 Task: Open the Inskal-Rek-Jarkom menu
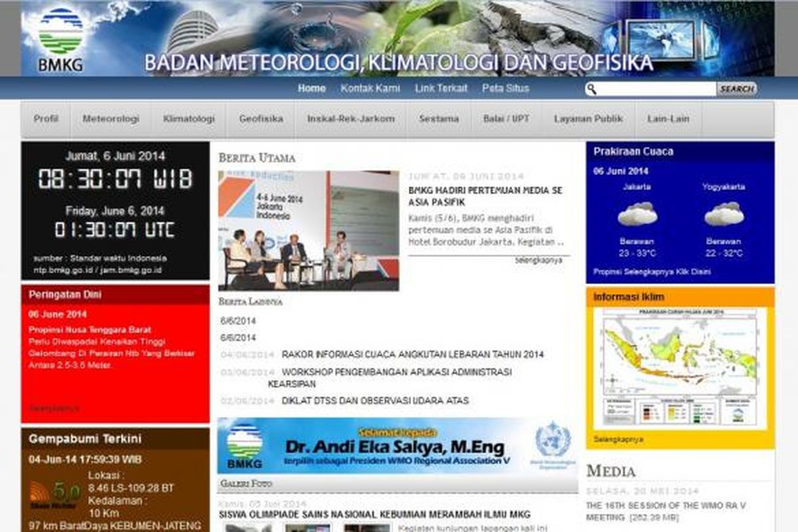click(351, 119)
